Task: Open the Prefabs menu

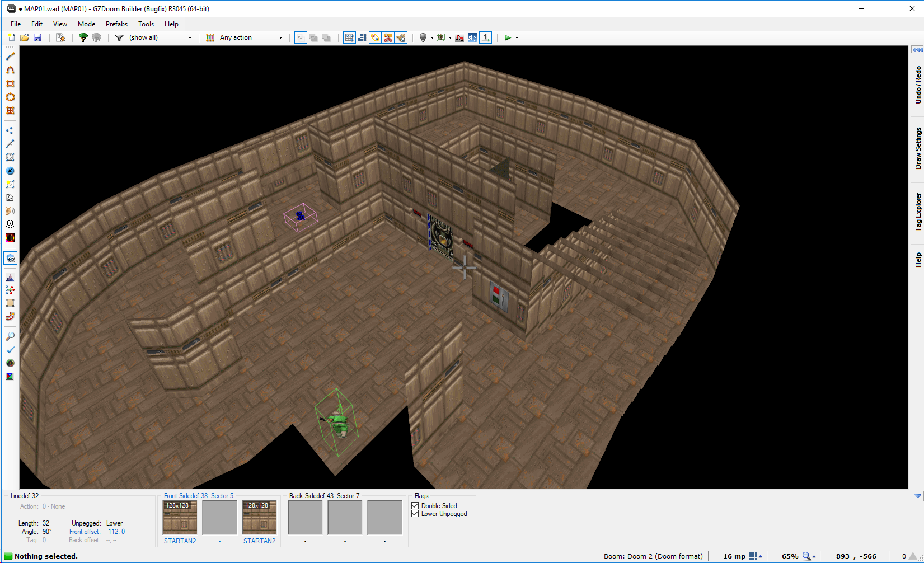Action: tap(116, 24)
